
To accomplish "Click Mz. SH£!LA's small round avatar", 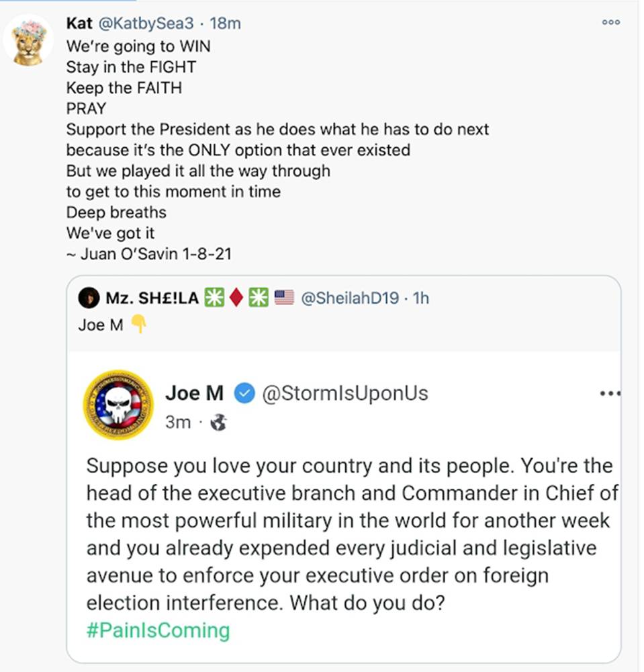I will (x=89, y=298).
